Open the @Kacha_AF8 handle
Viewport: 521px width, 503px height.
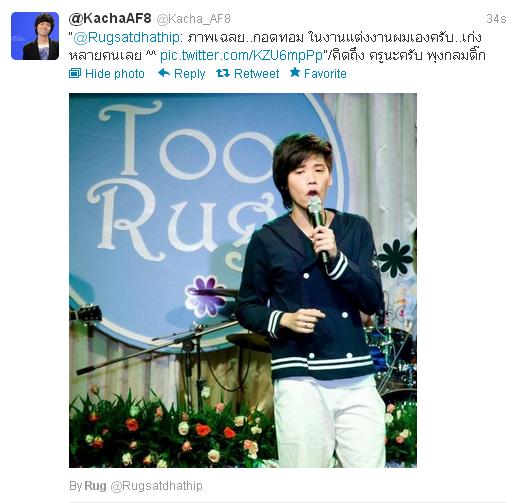pos(194,19)
